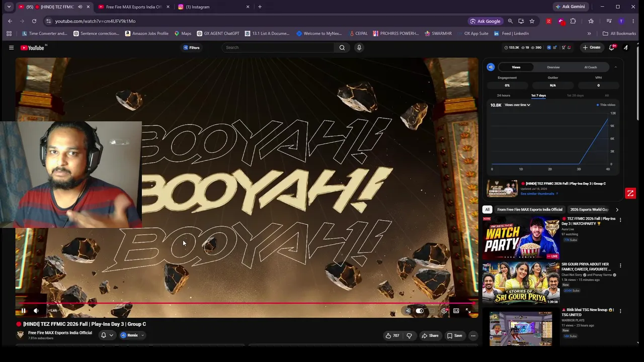The height and width of the screenshot is (362, 644).
Task: Dislike this video
Action: [x=409, y=335]
